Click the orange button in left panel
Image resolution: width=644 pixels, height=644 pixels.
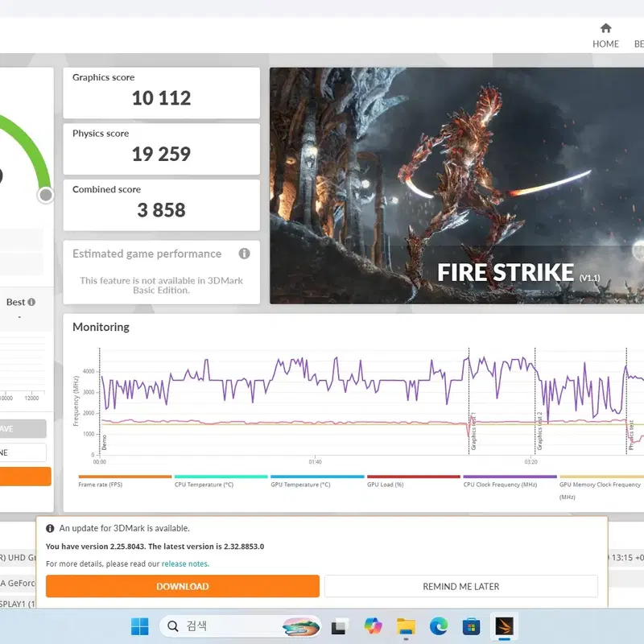[x=26, y=477]
